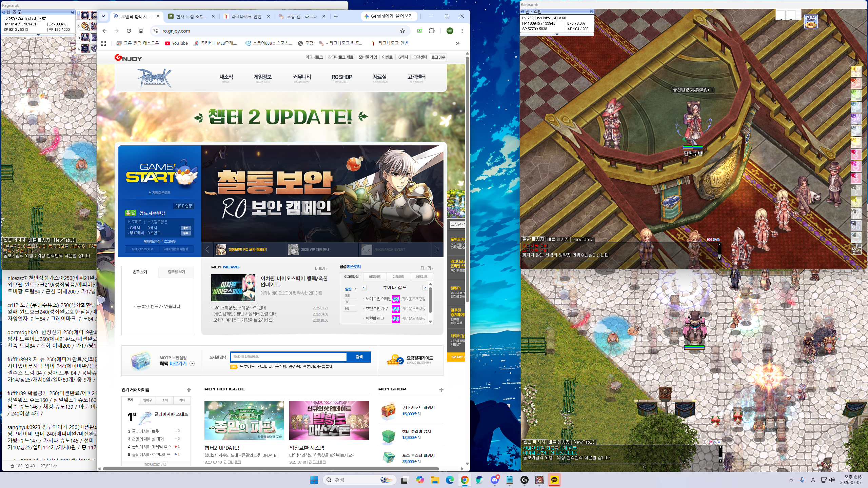Screen dimensions: 868x488
Task: Open 혜택 바로가기 link
Action: (x=177, y=363)
